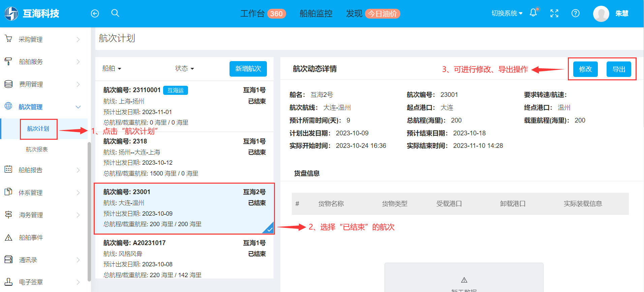
Task: Open the 状态 filter dropdown
Action: (x=184, y=69)
